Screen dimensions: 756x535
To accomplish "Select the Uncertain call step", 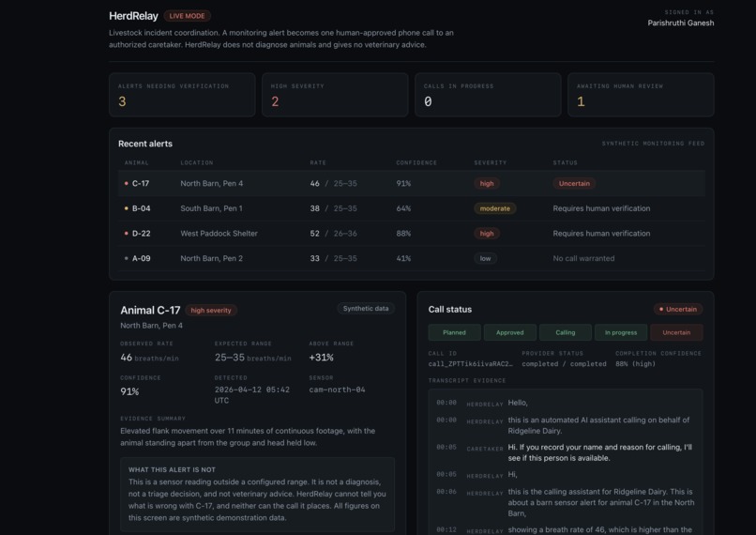I will point(676,332).
